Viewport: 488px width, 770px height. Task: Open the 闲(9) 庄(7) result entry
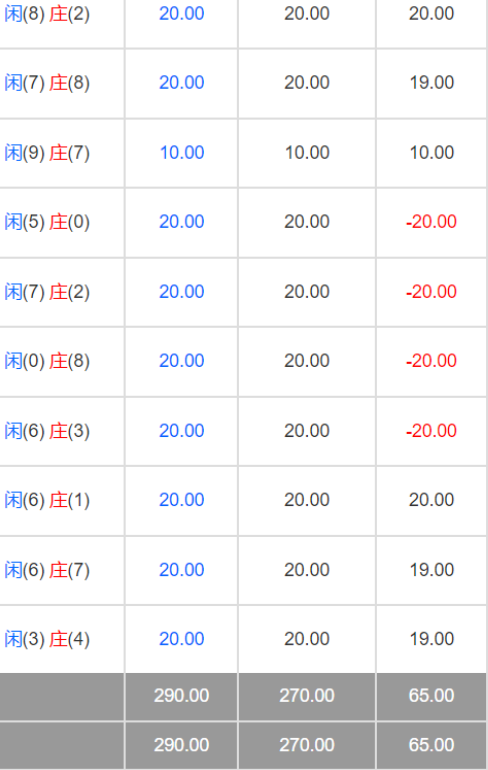point(47,152)
